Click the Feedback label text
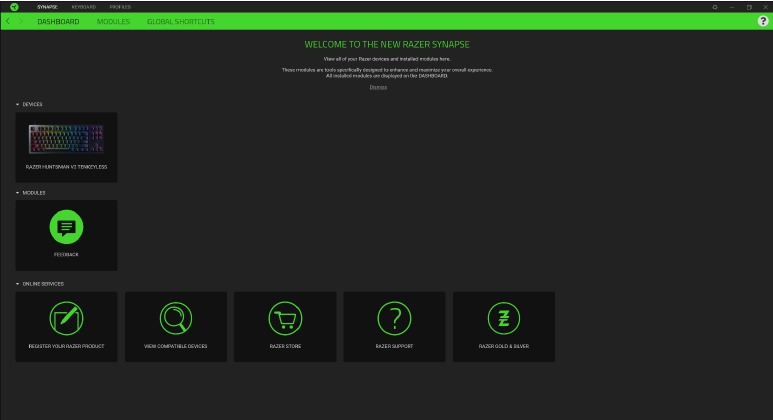 66,255
